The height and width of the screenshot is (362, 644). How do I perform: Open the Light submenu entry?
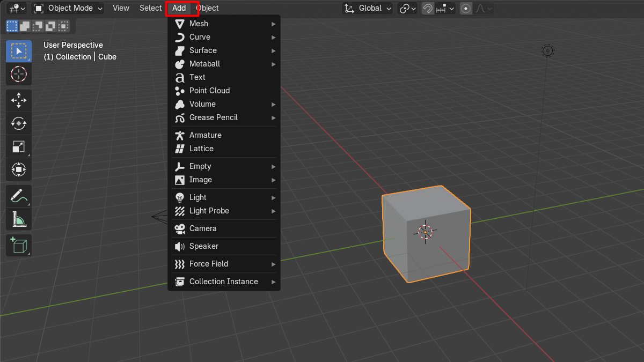pos(224,197)
